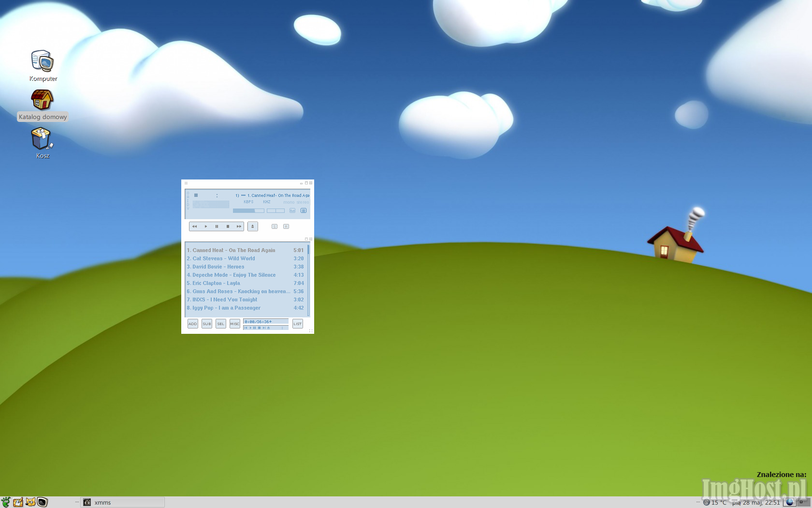The width and height of the screenshot is (812, 508).
Task: Click the XMMS stop button
Action: click(x=228, y=226)
